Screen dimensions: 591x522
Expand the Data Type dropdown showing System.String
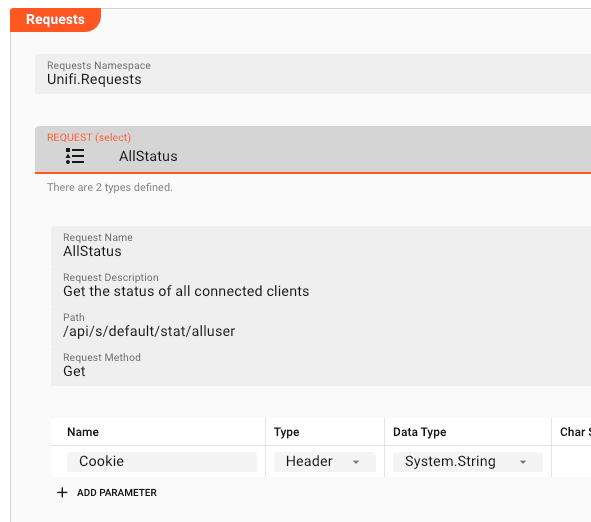click(x=468, y=462)
